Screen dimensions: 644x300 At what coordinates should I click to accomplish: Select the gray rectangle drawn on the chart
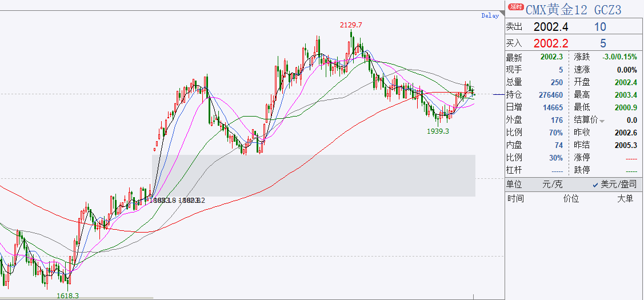point(314,175)
